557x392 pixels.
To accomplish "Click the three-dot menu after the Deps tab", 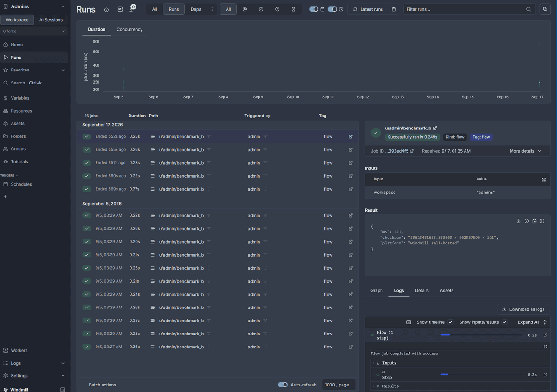I will (x=212, y=9).
